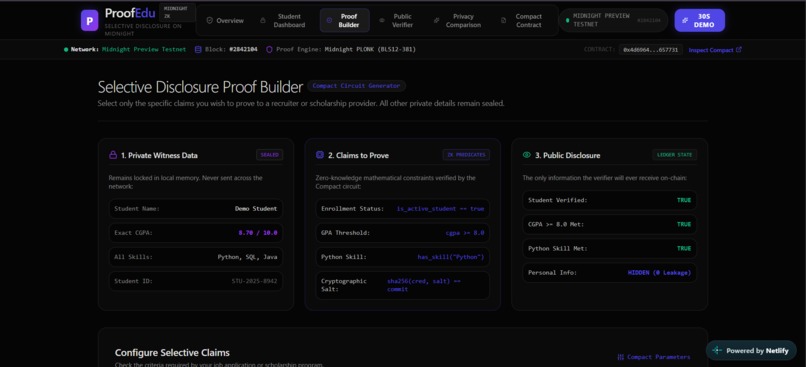
Task: Click the green Network status dot
Action: [66, 50]
